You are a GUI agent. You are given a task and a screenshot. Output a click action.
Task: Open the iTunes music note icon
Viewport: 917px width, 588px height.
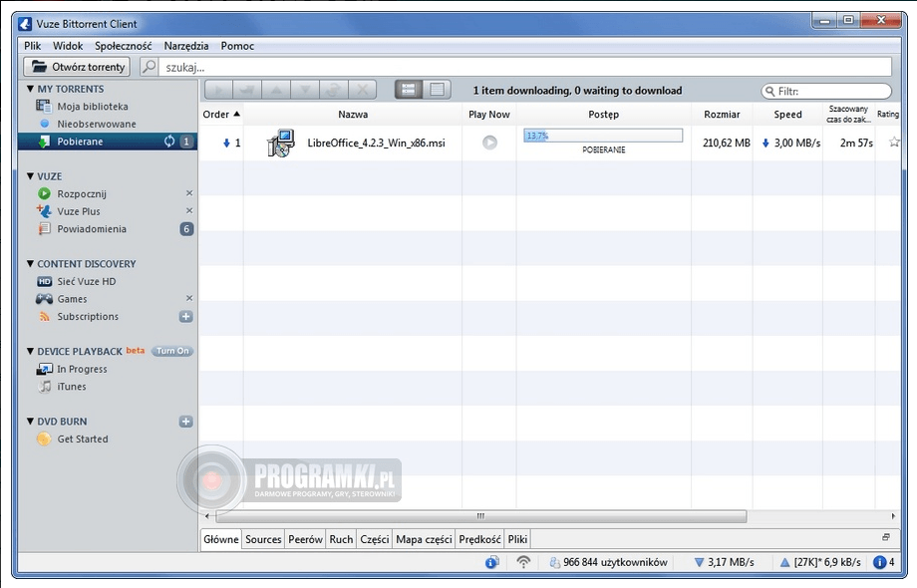(45, 387)
